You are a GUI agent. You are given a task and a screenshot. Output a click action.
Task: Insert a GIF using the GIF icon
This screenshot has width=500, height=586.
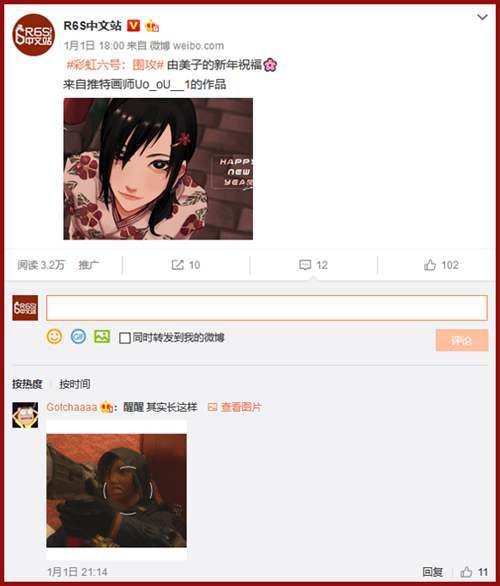78,337
